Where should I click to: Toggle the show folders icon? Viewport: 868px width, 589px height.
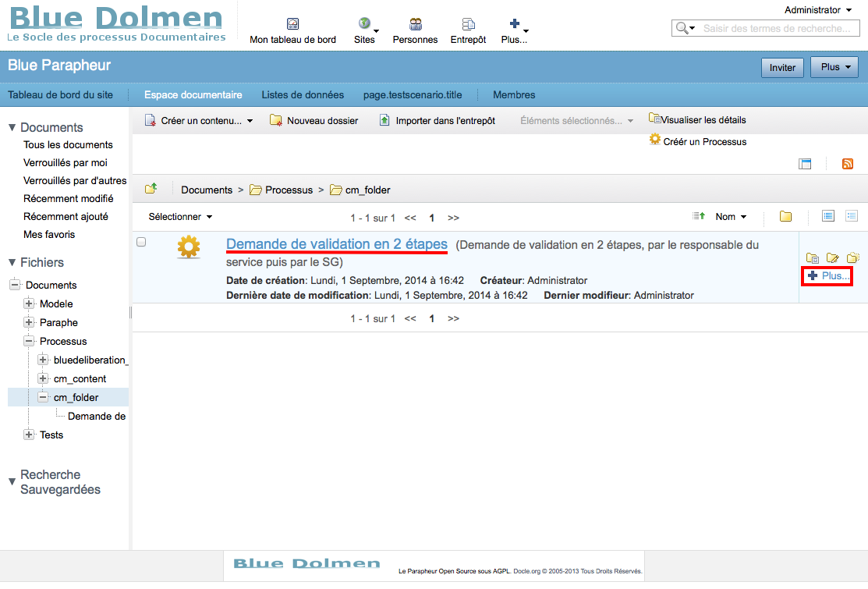coord(785,216)
